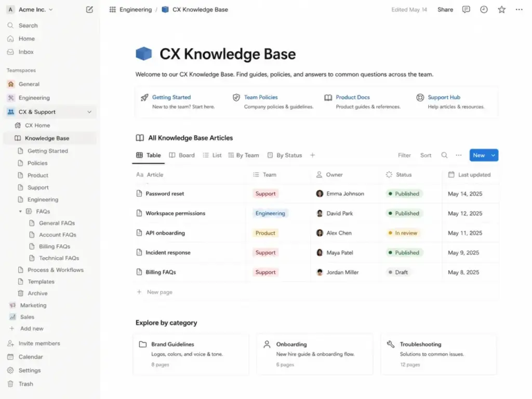Switch to the By Team view tab
The height and width of the screenshot is (399, 532).
[244, 155]
